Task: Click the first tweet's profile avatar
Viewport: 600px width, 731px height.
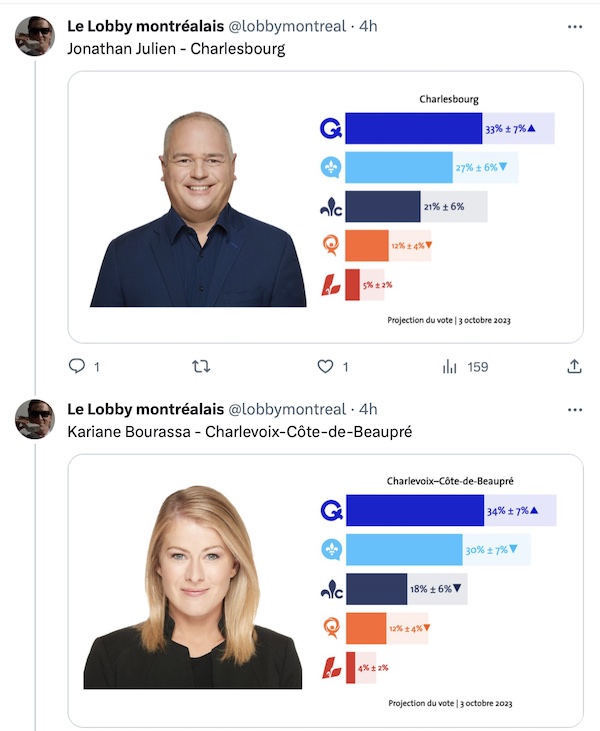Action: coord(35,36)
